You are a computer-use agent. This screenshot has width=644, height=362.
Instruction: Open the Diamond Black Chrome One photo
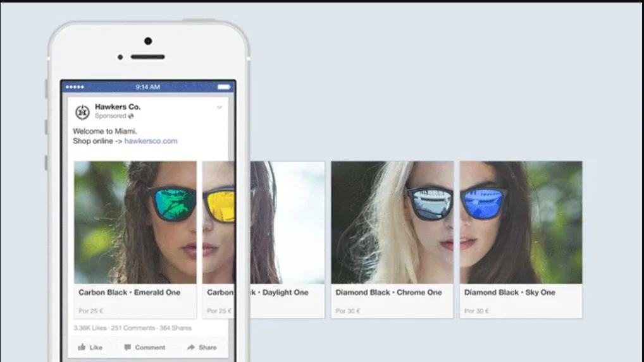(392, 222)
